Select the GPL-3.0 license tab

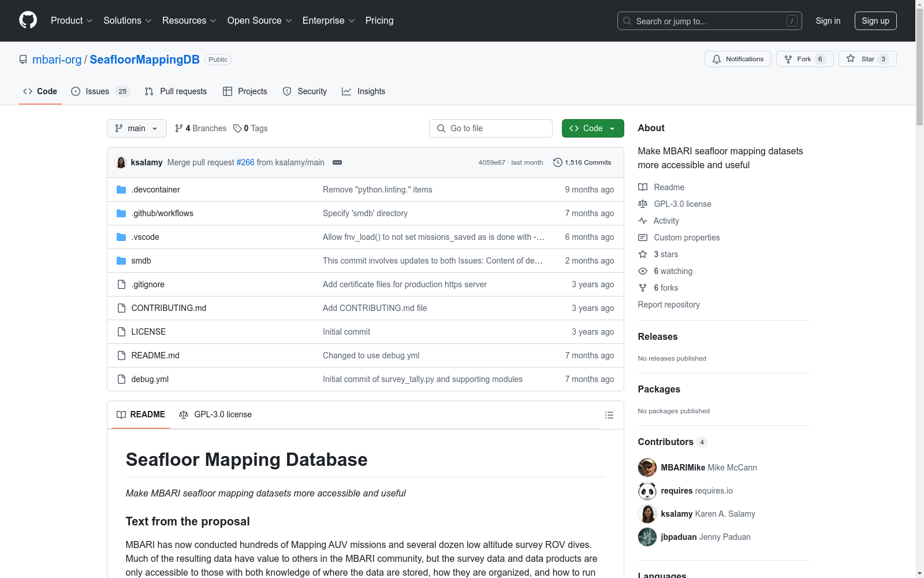tap(215, 414)
